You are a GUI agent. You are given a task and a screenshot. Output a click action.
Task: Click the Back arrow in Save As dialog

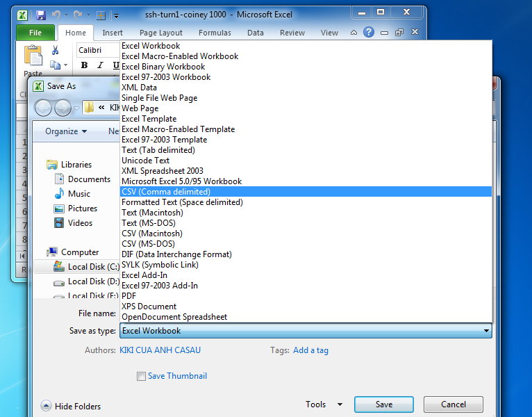[43, 108]
